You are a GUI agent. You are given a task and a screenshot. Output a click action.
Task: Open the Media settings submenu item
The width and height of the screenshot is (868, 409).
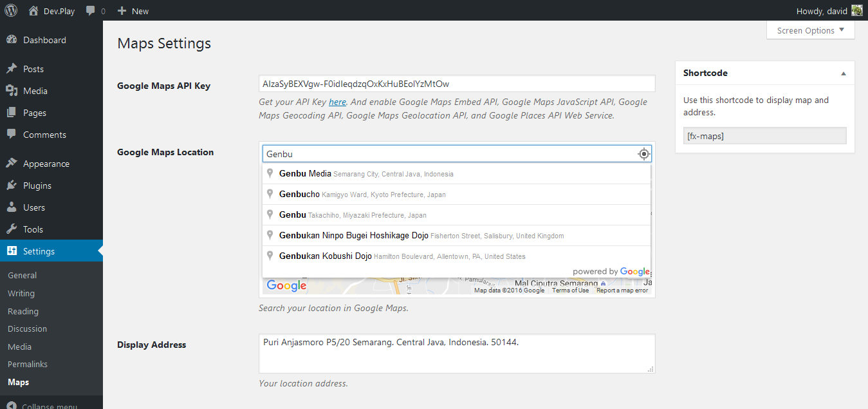19,347
